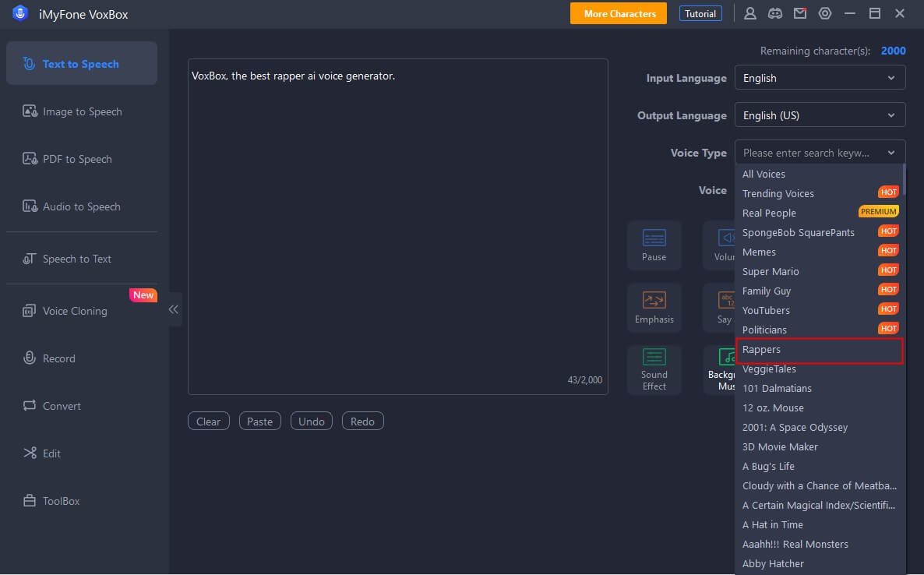Choose Trending Voices category
This screenshot has width=924, height=575.
coord(819,193)
